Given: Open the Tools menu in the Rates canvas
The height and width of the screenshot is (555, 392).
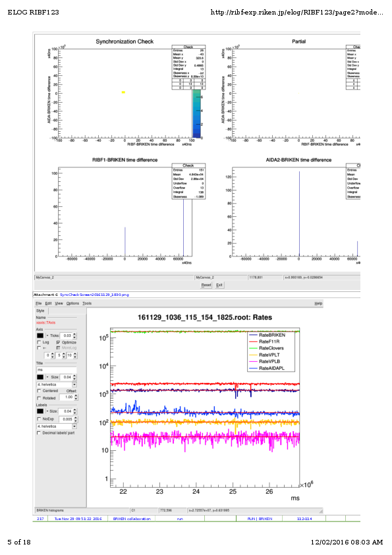Looking at the screenshot, I should (87, 303).
